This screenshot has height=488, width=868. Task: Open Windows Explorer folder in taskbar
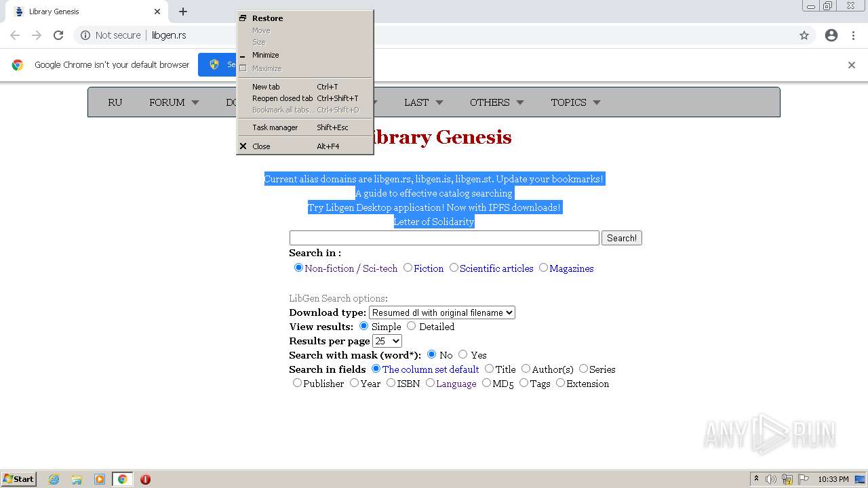[x=77, y=479]
